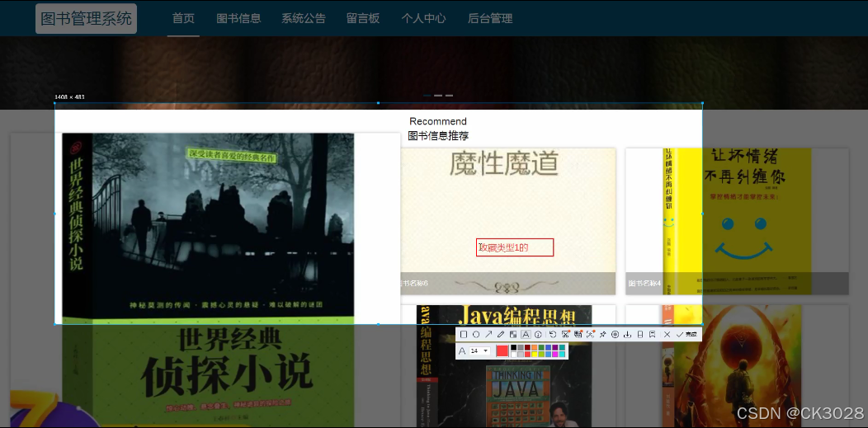Open the 首页 navigation tab
The width and height of the screenshot is (868, 428).
pyautogui.click(x=183, y=18)
